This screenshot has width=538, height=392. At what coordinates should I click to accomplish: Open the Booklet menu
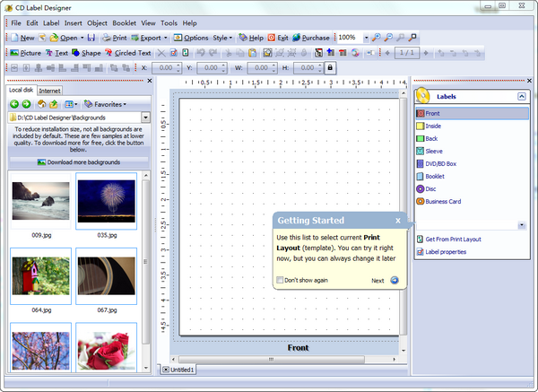(123, 22)
